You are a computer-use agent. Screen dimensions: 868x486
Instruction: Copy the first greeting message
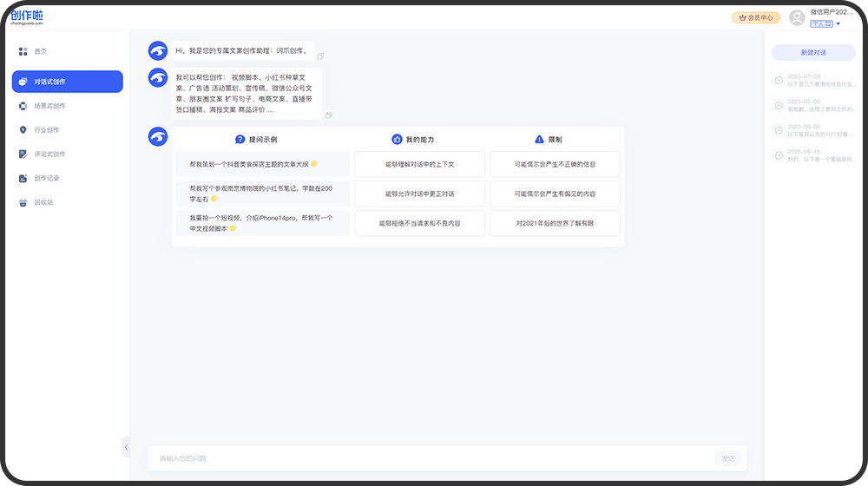tap(320, 56)
